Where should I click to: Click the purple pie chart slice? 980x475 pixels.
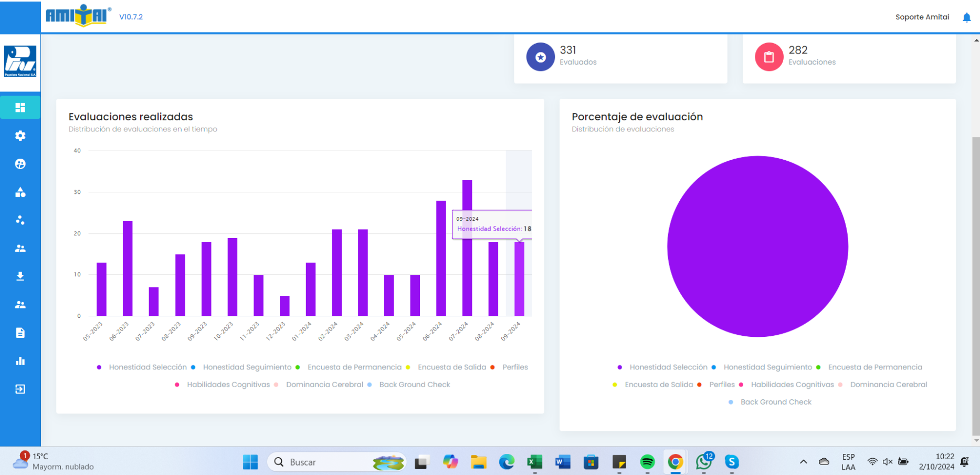click(757, 246)
